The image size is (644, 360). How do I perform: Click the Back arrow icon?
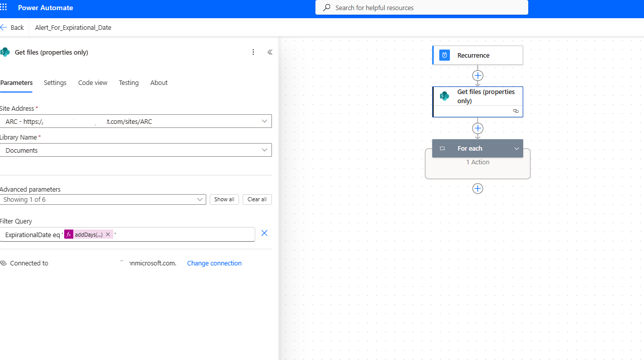pos(4,27)
